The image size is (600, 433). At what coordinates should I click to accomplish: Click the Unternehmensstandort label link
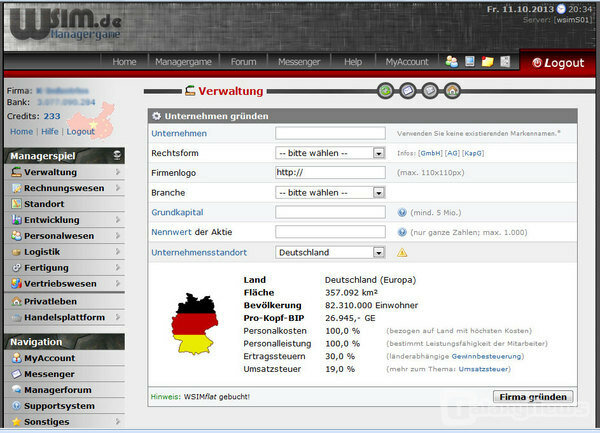199,252
